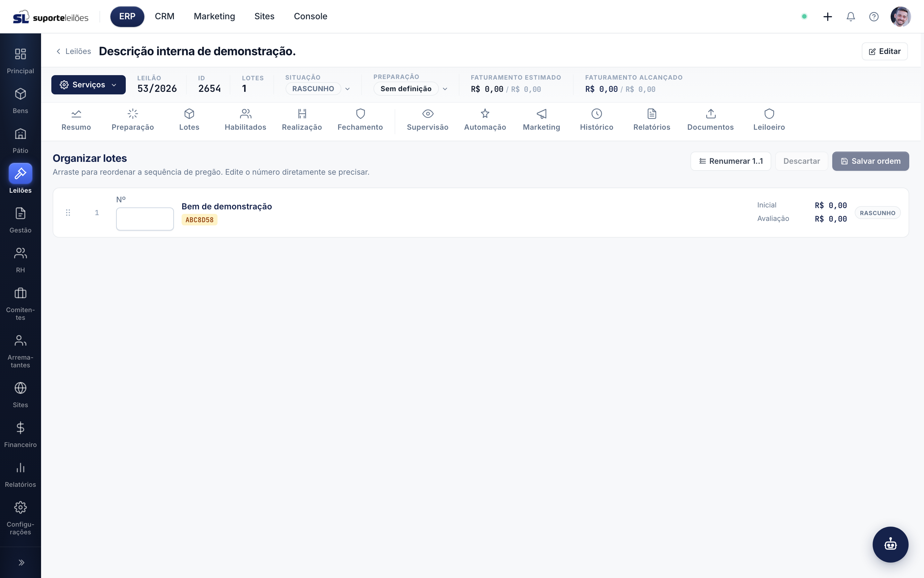This screenshot has height=578, width=924.
Task: Focus the Nº lot number field
Action: [145, 219]
